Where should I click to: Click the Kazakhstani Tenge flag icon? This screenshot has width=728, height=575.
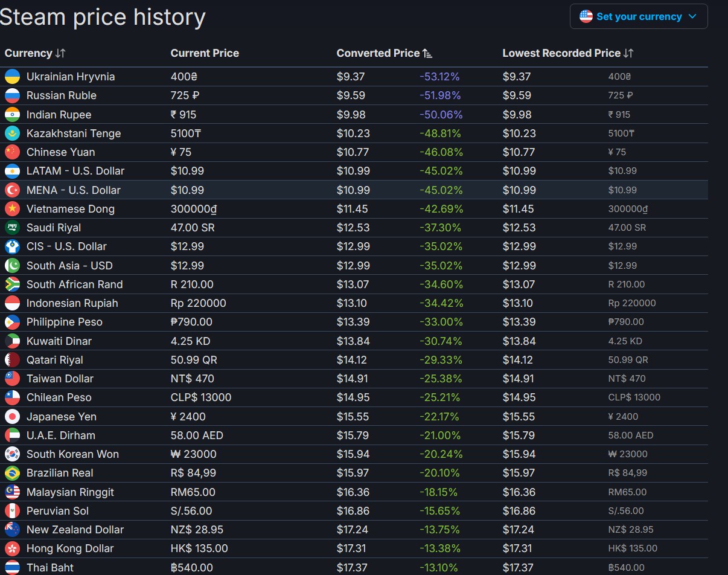pyautogui.click(x=12, y=133)
